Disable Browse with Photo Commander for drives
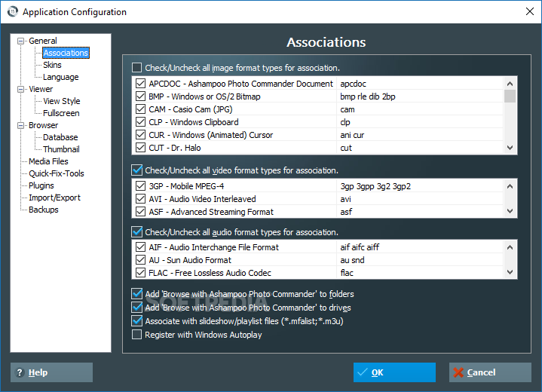This screenshot has height=392, width=542. click(x=137, y=307)
